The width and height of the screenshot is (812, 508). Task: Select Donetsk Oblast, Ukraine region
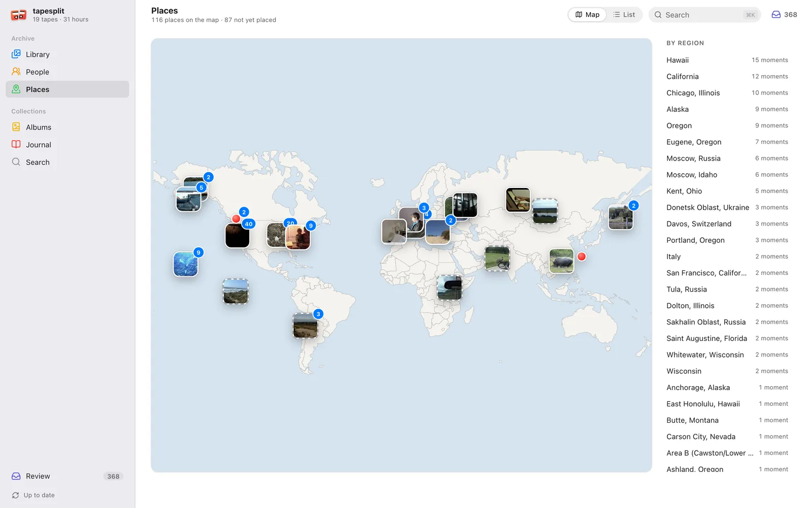pyautogui.click(x=727, y=207)
